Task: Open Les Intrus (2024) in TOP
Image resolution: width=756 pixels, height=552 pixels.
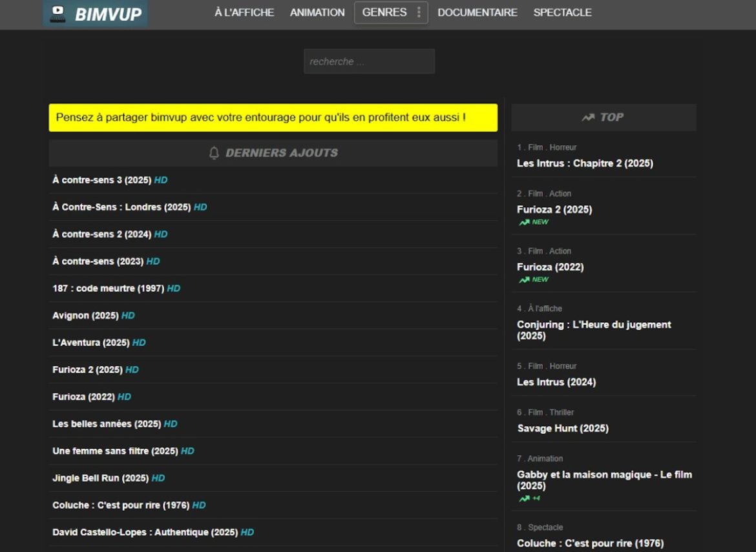Action: [556, 382]
